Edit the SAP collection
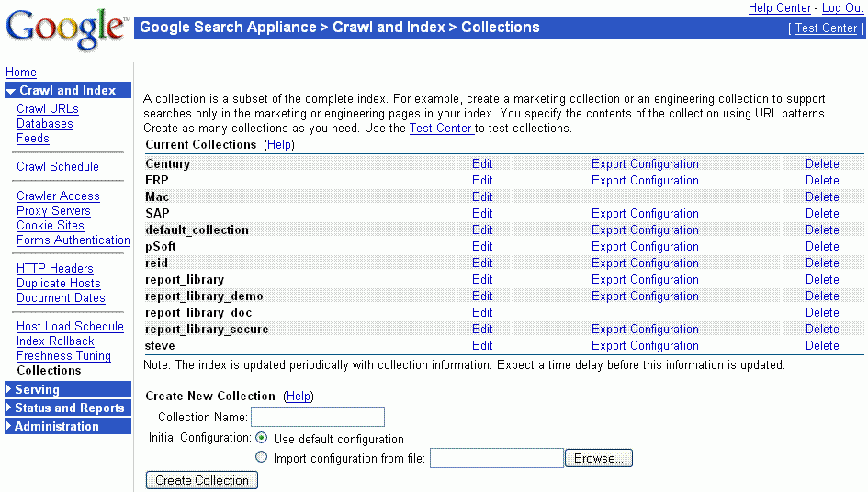This screenshot has width=868, height=492. click(x=482, y=214)
